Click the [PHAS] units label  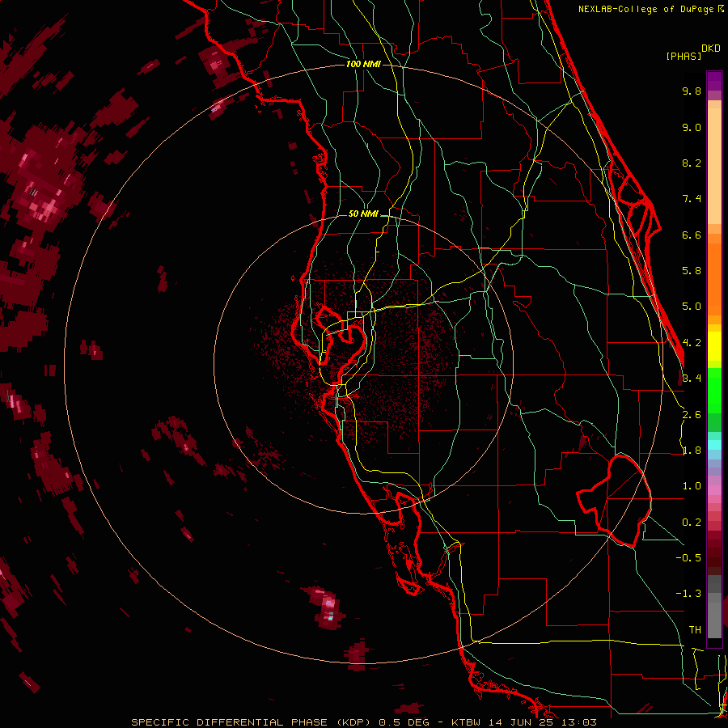click(x=684, y=57)
